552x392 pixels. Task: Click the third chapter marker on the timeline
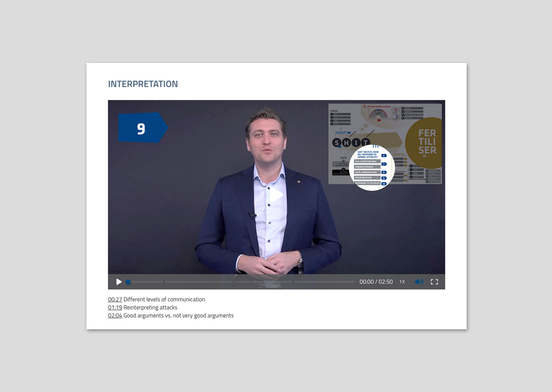click(293, 282)
